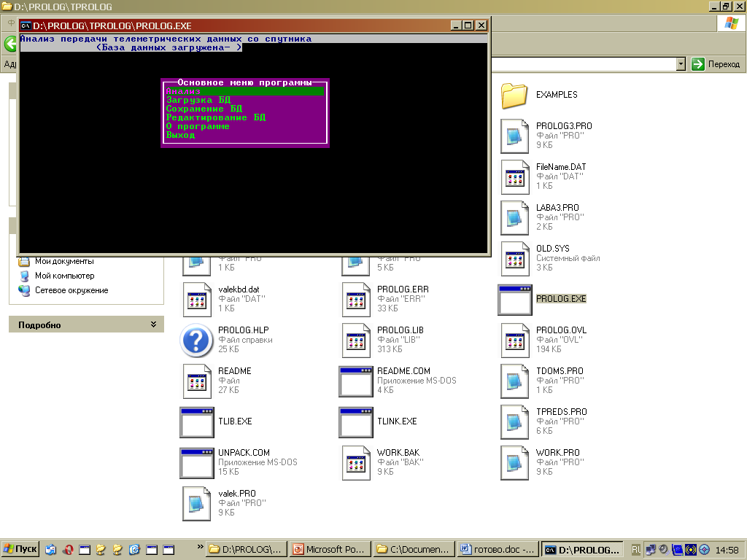This screenshot has width=747, height=560.
Task: Click the FileName.DAT file icon
Action: [514, 176]
